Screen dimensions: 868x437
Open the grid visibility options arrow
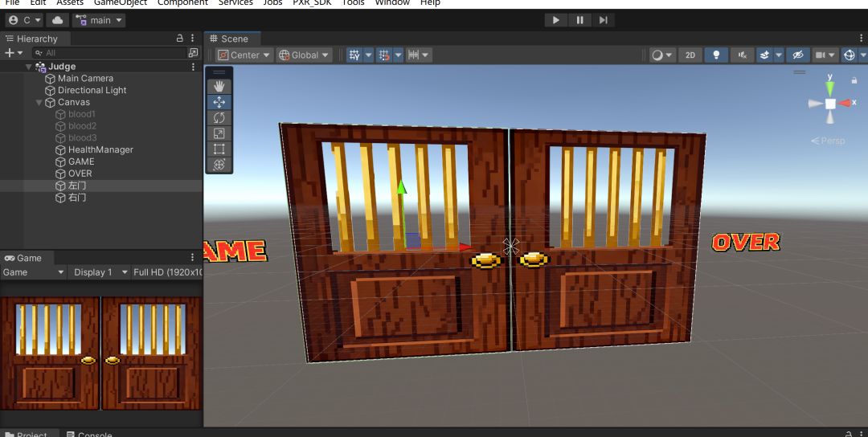pyautogui.click(x=368, y=55)
